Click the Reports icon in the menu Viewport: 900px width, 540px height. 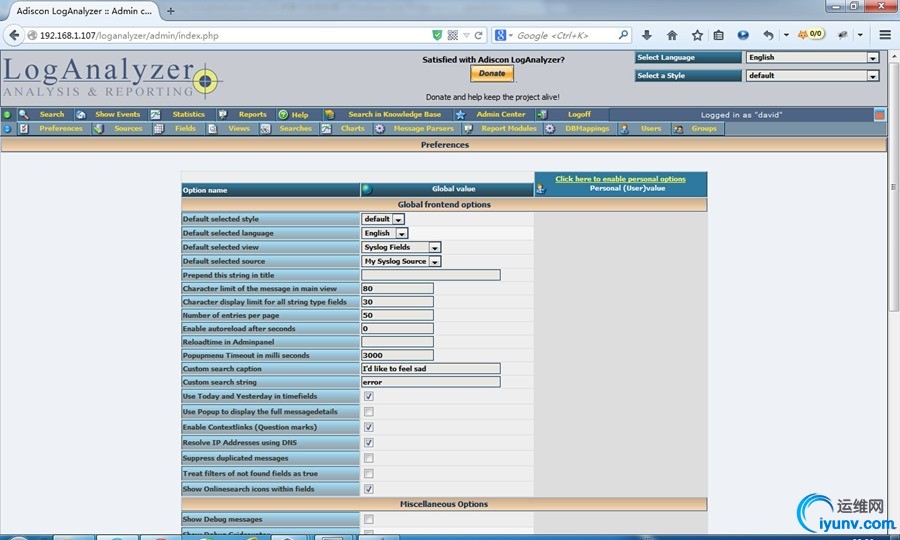pyautogui.click(x=223, y=115)
